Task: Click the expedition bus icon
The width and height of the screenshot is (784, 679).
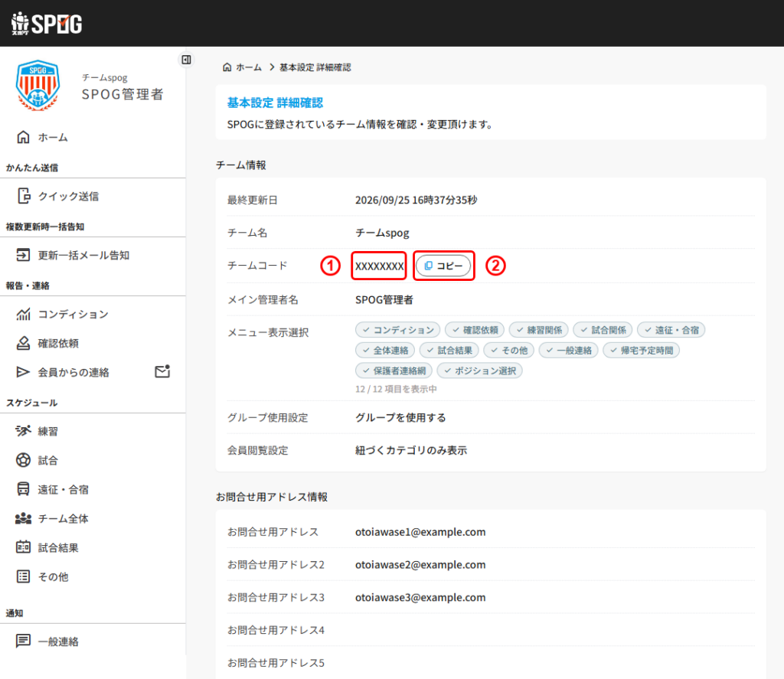Action: click(23, 489)
